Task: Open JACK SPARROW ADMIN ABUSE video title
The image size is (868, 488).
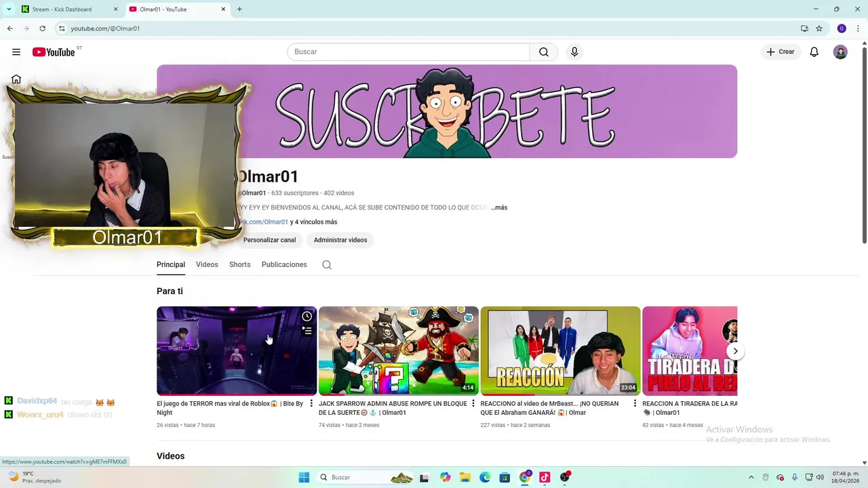Action: [x=393, y=408]
